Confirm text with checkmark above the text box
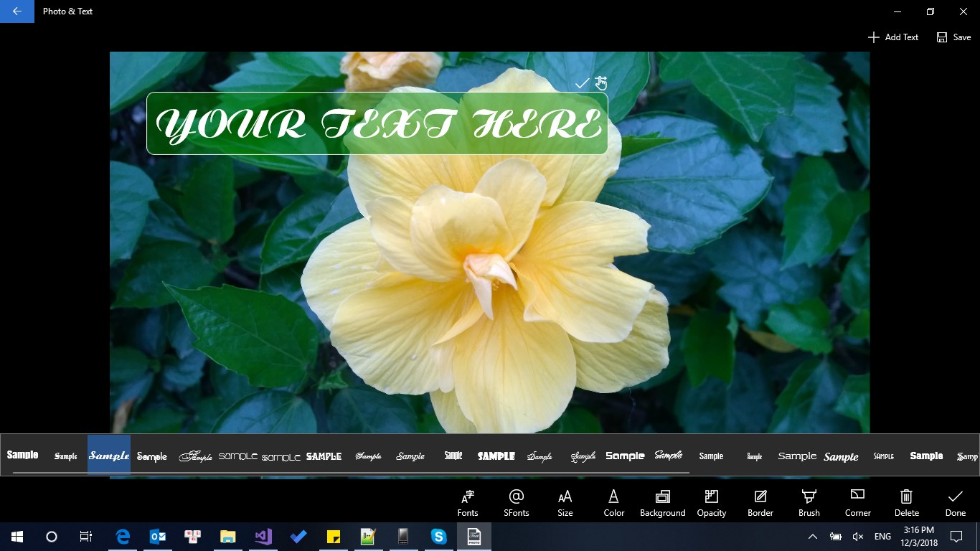 tap(582, 83)
